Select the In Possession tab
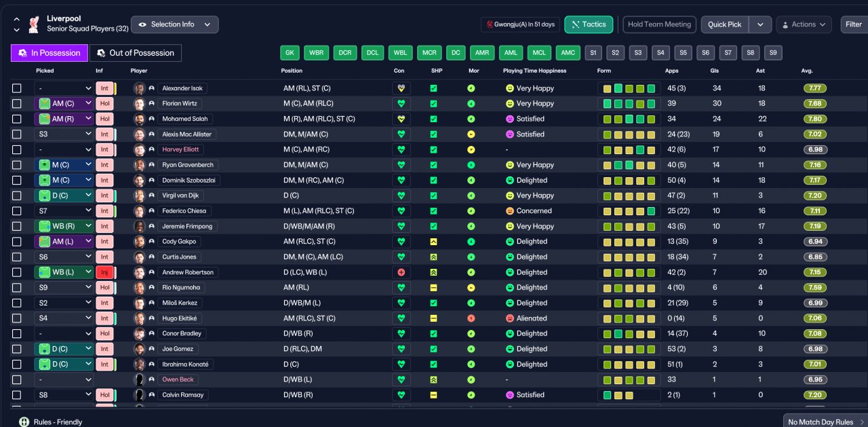This screenshot has width=868, height=427. pos(49,53)
